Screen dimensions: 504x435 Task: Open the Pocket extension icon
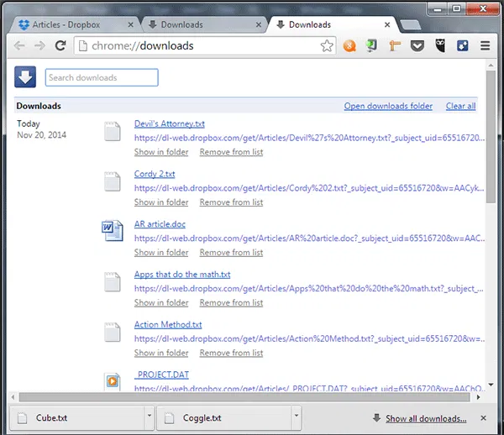pyautogui.click(x=417, y=46)
